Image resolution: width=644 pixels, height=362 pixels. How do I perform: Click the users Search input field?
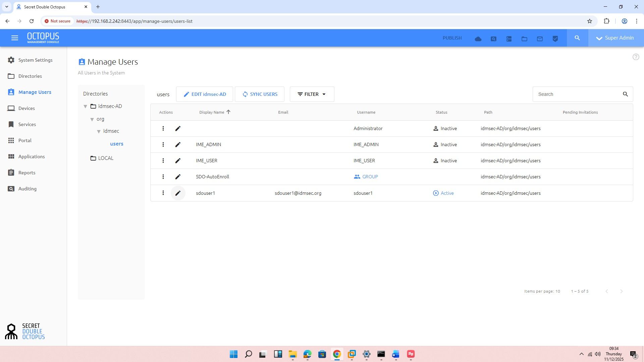(577, 94)
